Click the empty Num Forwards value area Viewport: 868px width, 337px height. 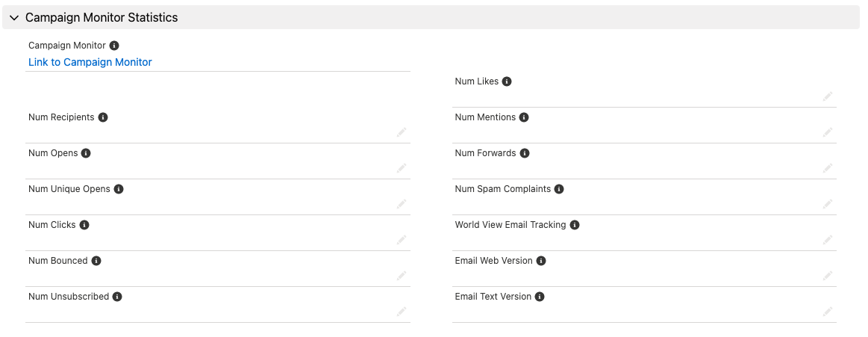[637, 168]
